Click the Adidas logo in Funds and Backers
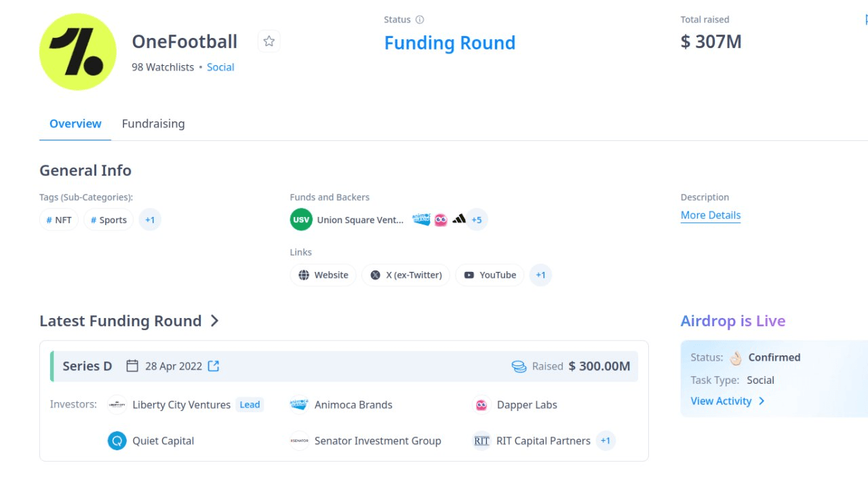Screen dimensions: 868x478 pos(459,219)
